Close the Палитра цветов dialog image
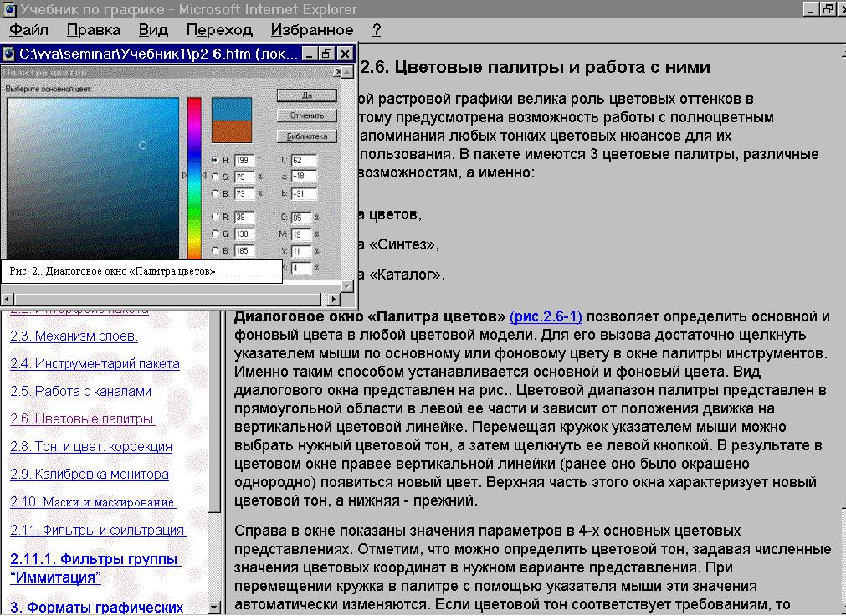This screenshot has width=846, height=616. (338, 72)
